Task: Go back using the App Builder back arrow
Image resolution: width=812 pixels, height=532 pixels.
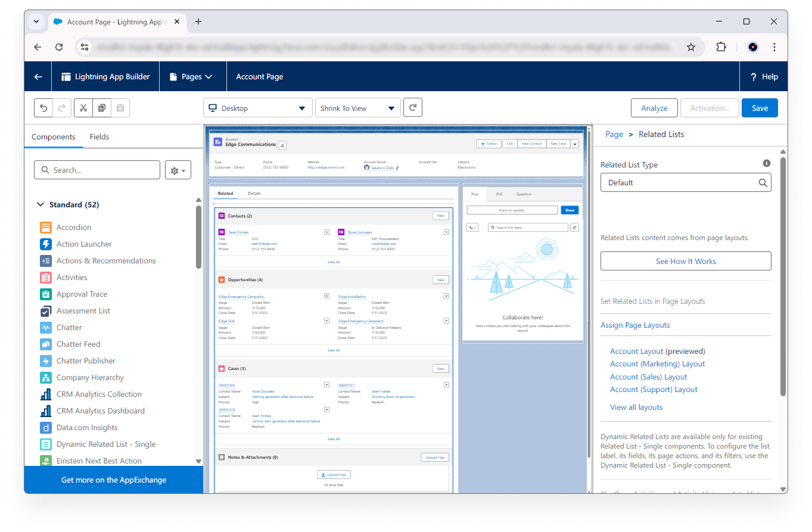Action: click(x=38, y=76)
